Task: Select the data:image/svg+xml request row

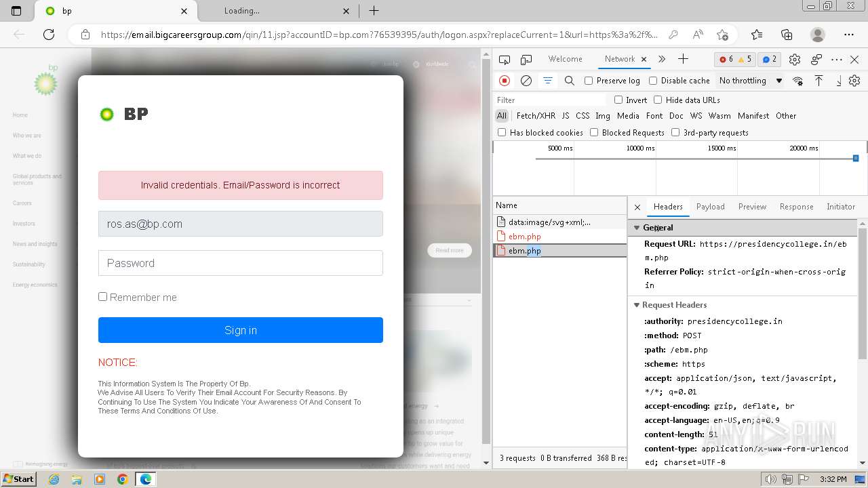Action: click(x=560, y=222)
